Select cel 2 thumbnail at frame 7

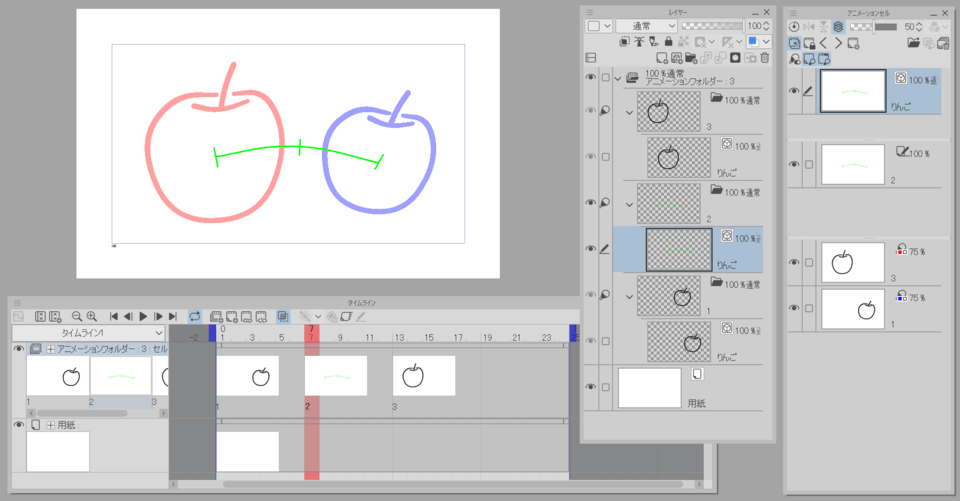336,376
